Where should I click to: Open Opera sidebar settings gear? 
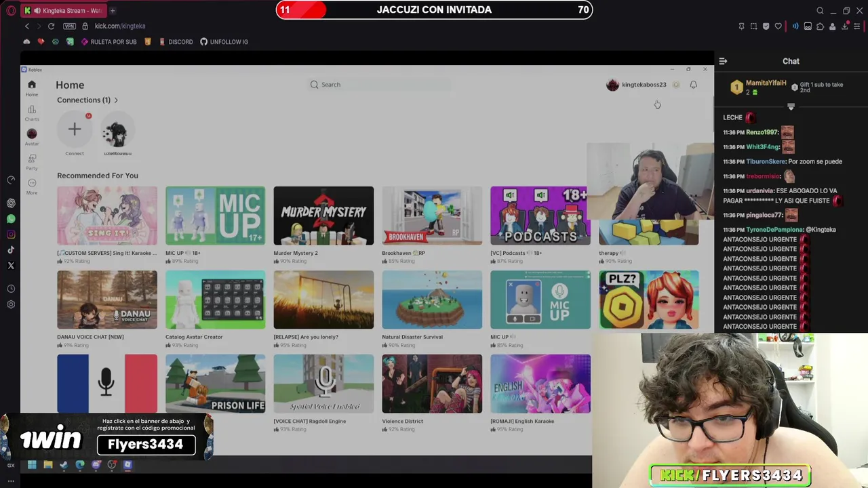tap(11, 304)
